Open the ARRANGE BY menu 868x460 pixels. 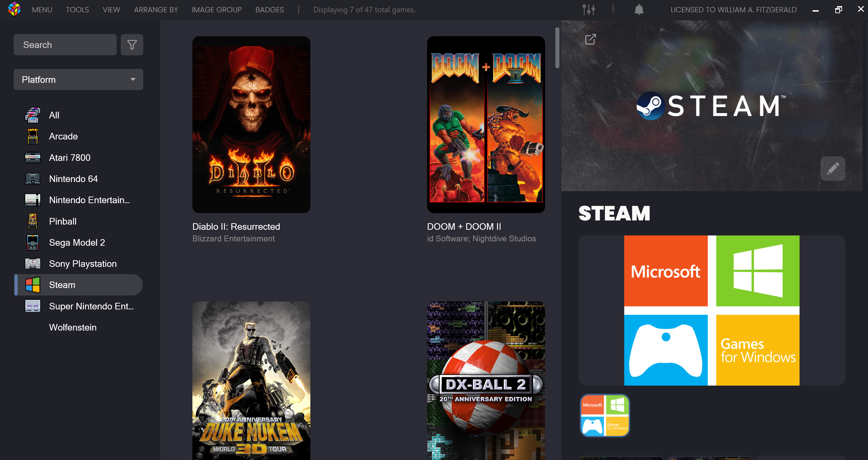pos(156,10)
